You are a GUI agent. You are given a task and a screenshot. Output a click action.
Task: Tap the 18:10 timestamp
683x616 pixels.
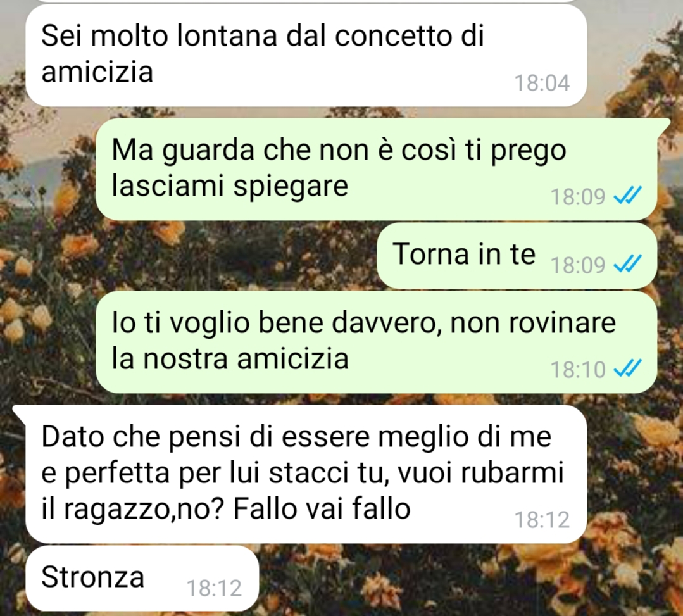point(578,370)
